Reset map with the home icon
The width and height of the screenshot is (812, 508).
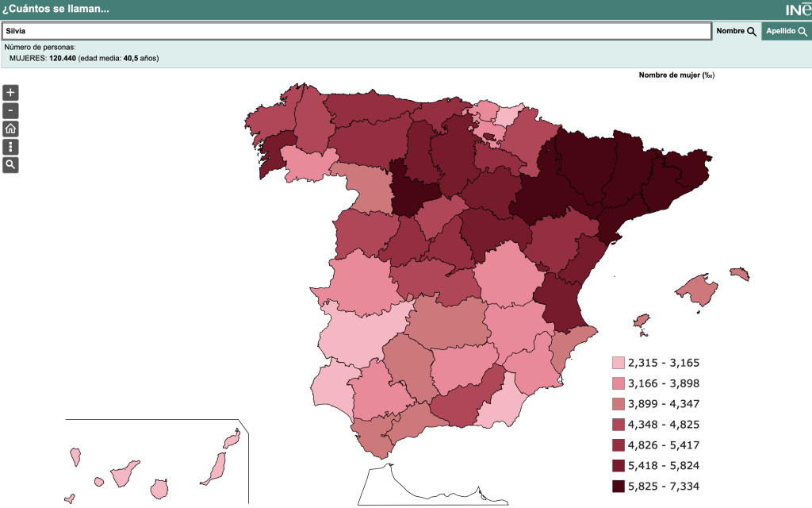tap(10, 129)
